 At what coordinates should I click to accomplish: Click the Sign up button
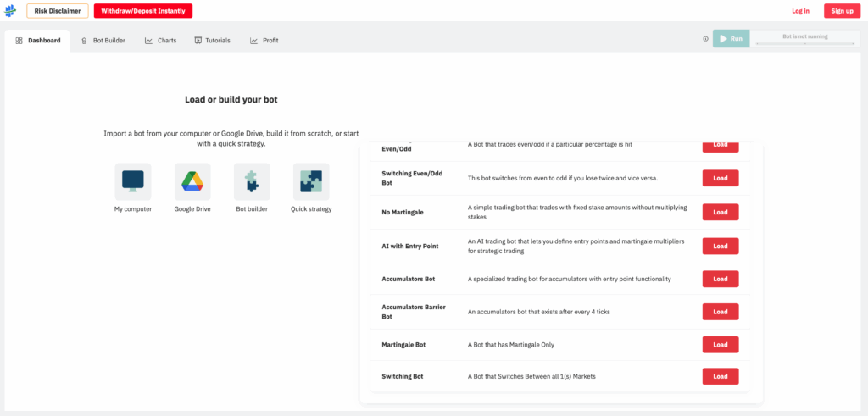pos(842,11)
